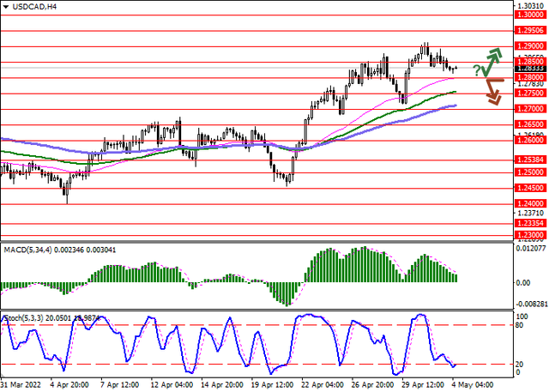Click the 4 Apr 20:00 time label
The height and width of the screenshot is (392, 549).
[x=69, y=385]
